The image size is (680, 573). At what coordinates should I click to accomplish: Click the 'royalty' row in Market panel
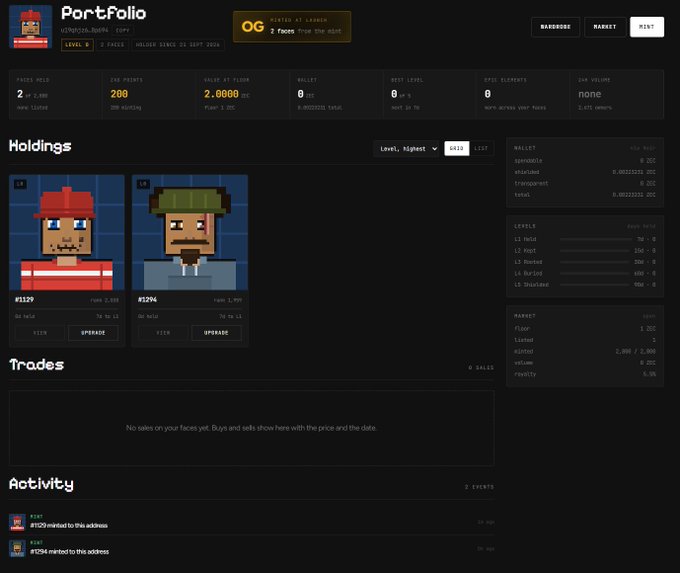click(x=585, y=374)
